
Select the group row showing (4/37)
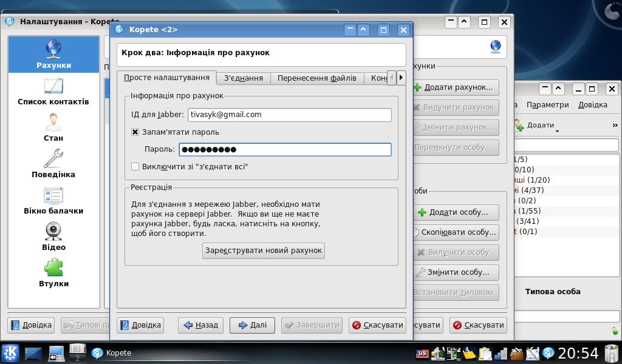point(567,190)
